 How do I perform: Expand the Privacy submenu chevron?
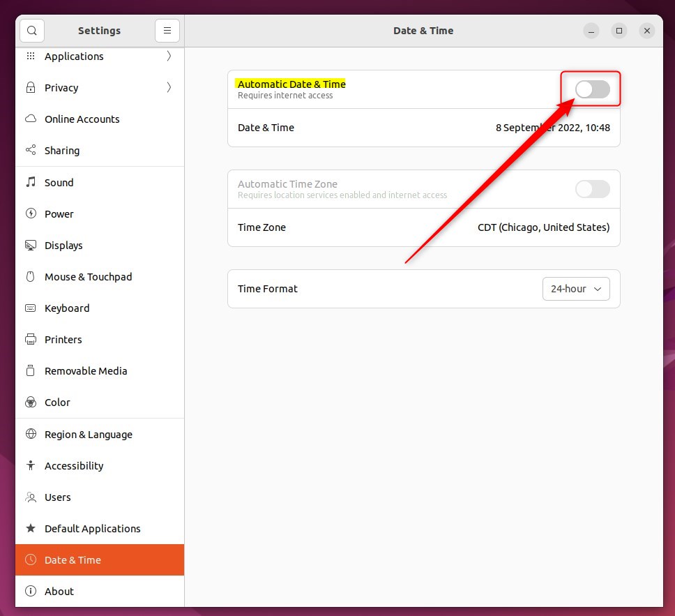(169, 87)
